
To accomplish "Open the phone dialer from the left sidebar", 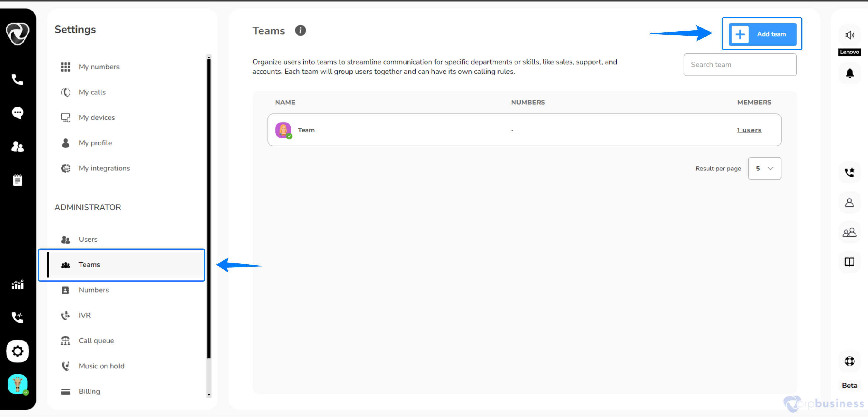I will (18, 79).
